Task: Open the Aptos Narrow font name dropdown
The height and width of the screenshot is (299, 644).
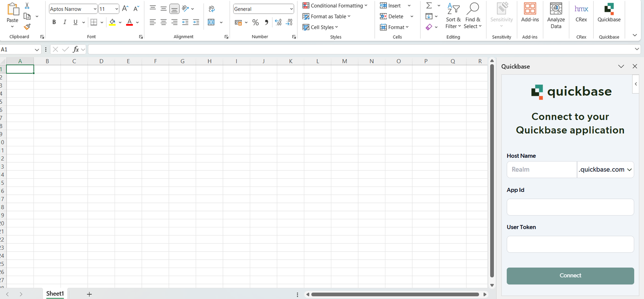Action: coord(95,9)
